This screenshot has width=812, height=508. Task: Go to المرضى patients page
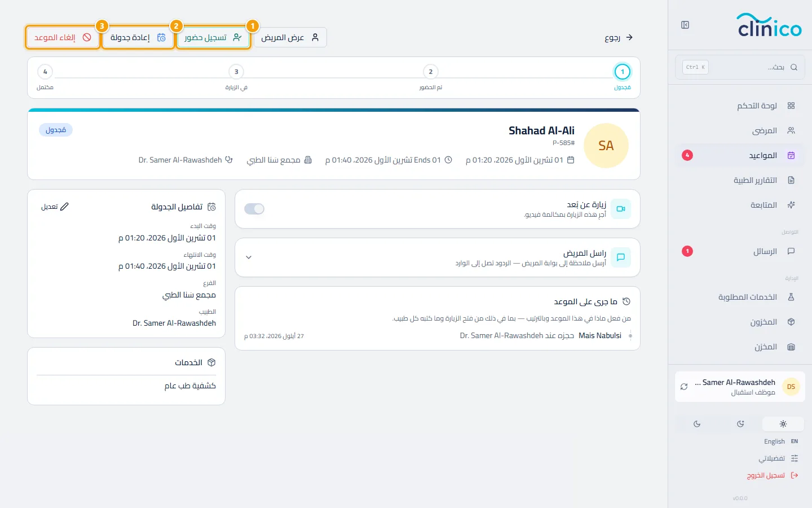tap(740, 130)
